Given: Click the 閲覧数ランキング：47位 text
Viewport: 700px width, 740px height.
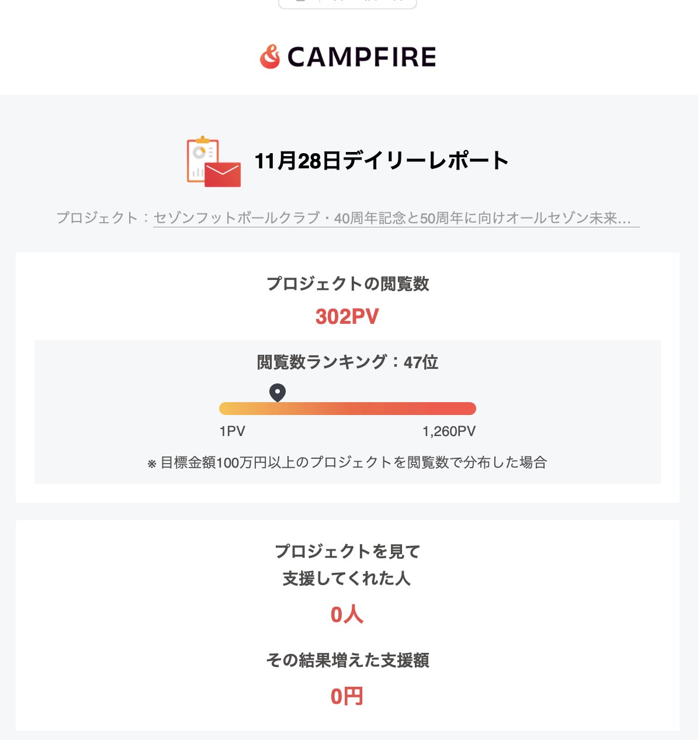Looking at the screenshot, I should click(x=348, y=362).
